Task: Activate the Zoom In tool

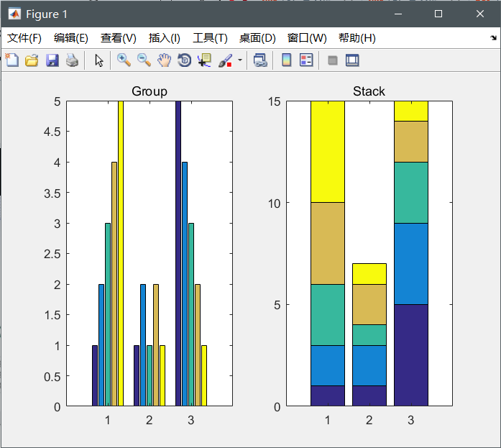Action: click(124, 60)
